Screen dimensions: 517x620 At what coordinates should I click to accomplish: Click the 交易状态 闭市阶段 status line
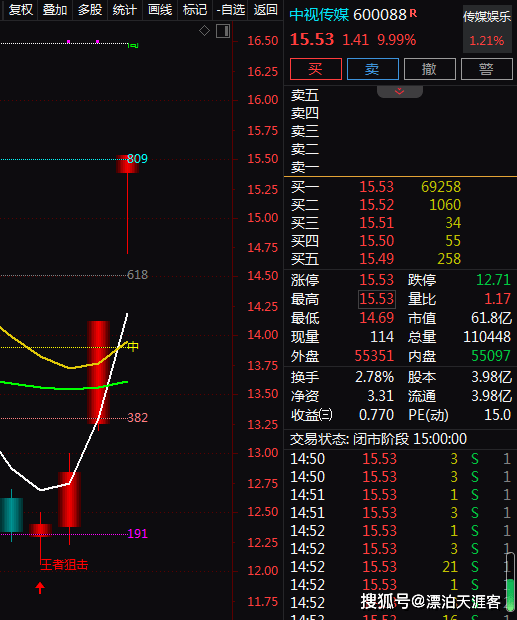378,439
